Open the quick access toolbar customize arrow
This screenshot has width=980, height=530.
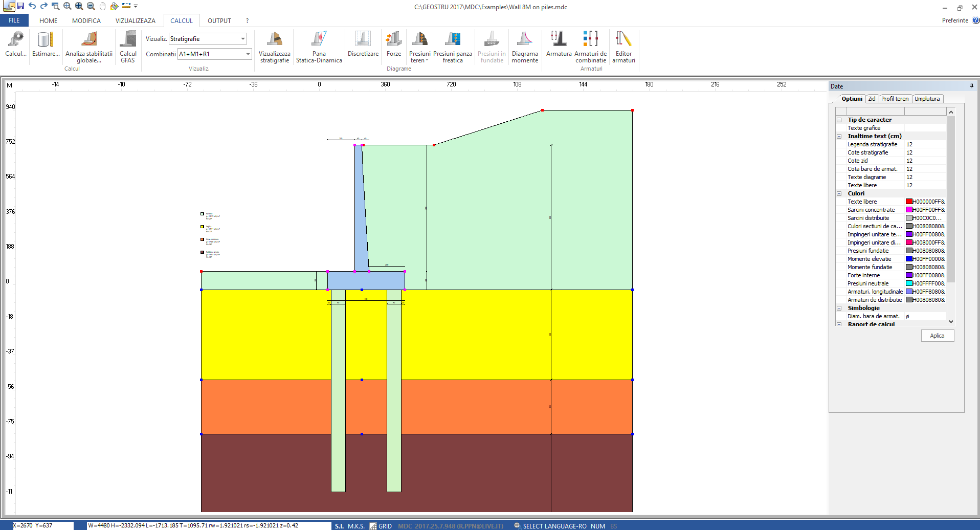tap(136, 6)
